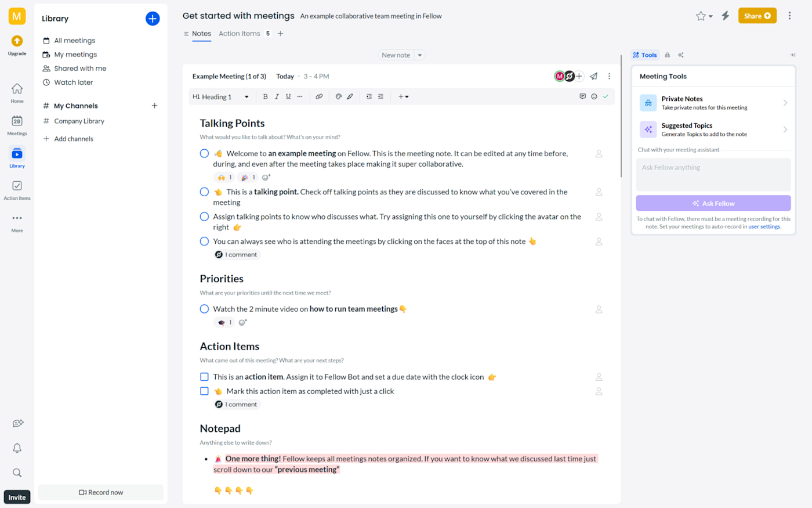Image resolution: width=812 pixels, height=508 pixels.
Task: Open the search magnifier icon
Action: 17,473
